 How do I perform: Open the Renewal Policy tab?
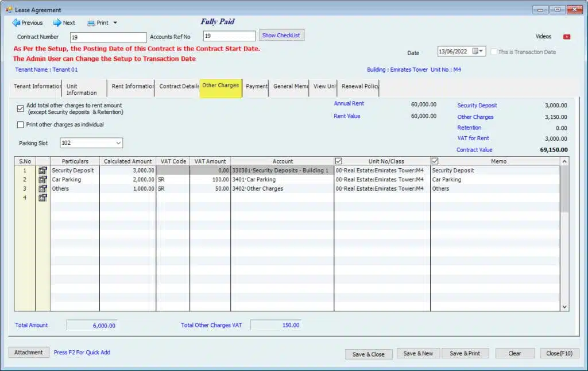359,86
